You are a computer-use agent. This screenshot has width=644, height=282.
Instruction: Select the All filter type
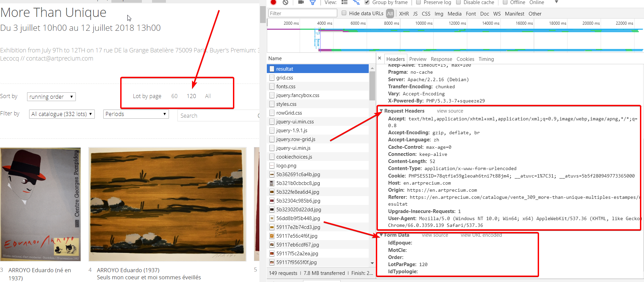pyautogui.click(x=390, y=14)
